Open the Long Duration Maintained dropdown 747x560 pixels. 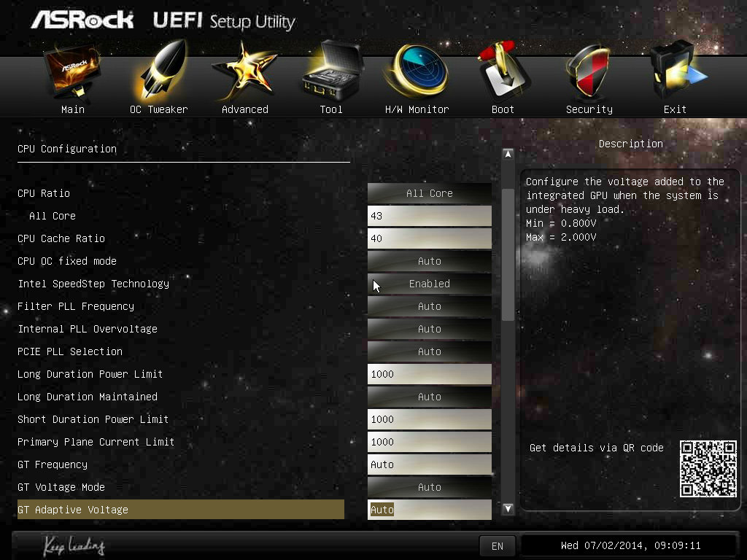429,397
